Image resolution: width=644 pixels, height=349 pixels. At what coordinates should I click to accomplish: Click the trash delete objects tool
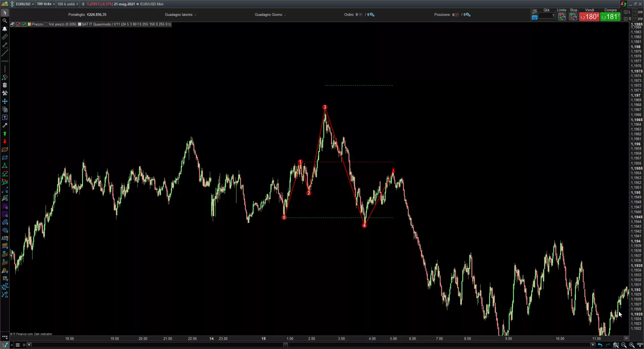5,85
